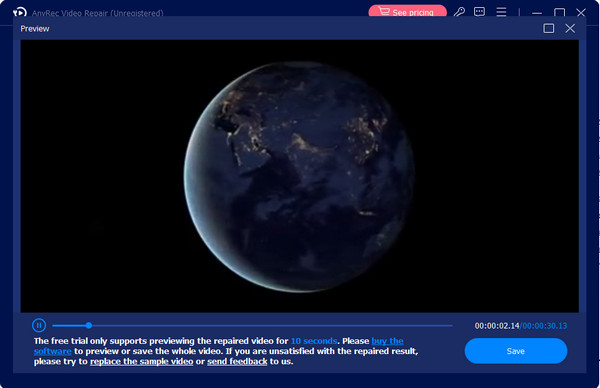This screenshot has height=388, width=600.
Task: Open the 'buy the' link
Action: coord(387,341)
